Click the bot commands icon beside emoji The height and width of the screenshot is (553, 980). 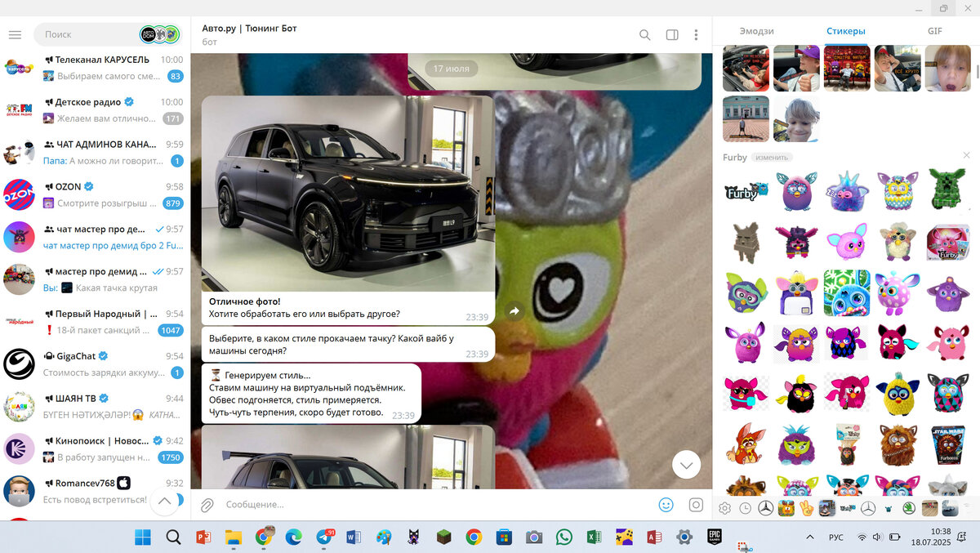696,505
